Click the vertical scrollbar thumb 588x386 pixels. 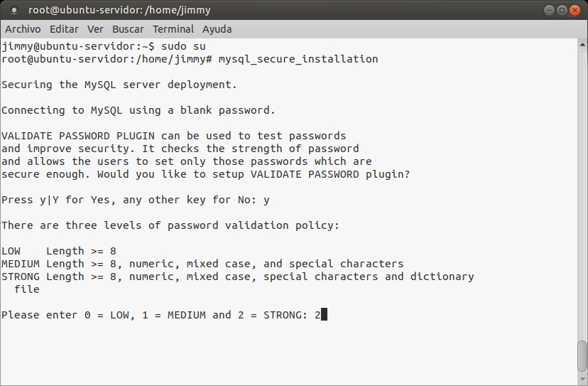click(x=582, y=355)
